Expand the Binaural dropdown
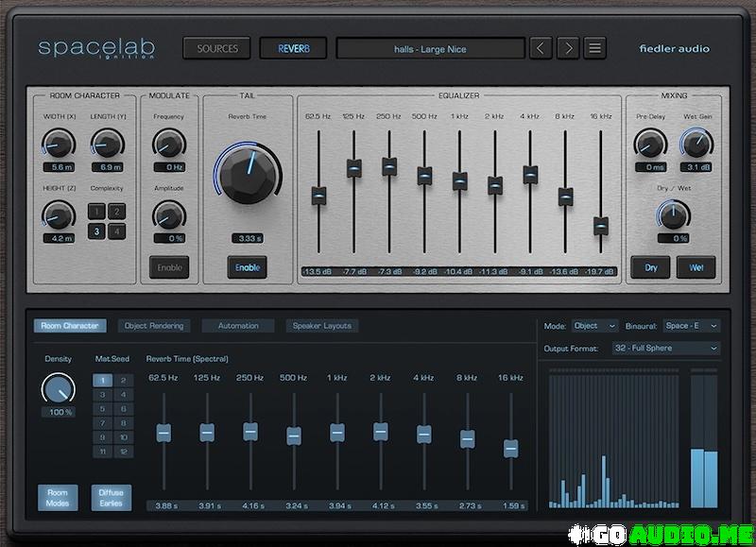The height and width of the screenshot is (547, 756). coord(691,326)
